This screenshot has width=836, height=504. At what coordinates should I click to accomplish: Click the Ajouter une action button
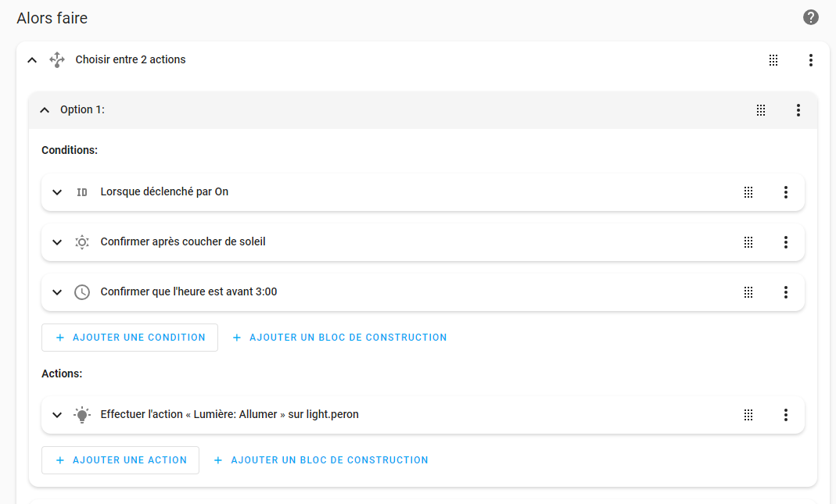point(120,460)
